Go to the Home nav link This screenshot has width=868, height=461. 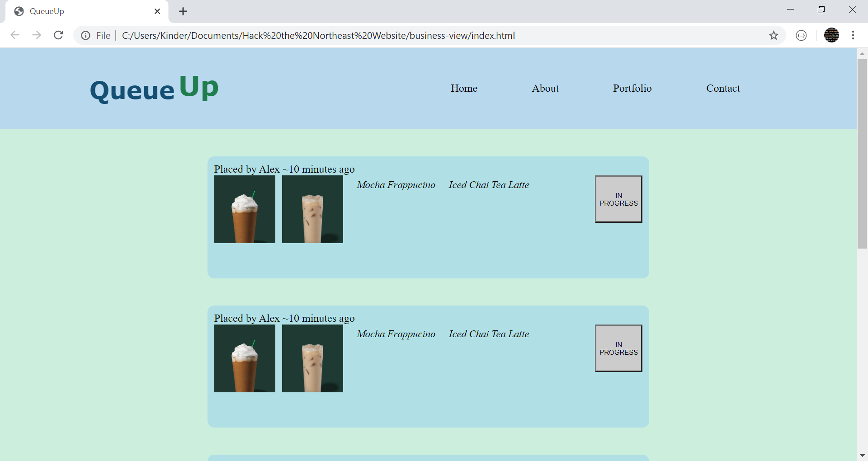464,88
